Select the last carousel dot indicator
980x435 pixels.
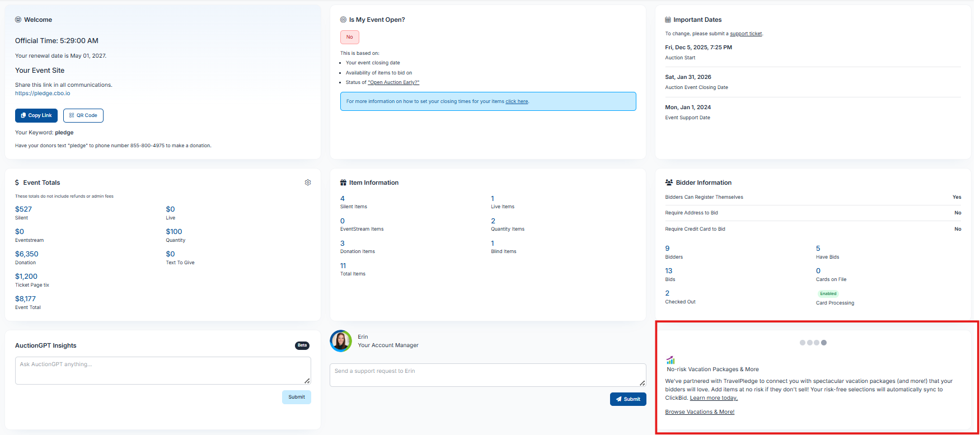pos(824,343)
